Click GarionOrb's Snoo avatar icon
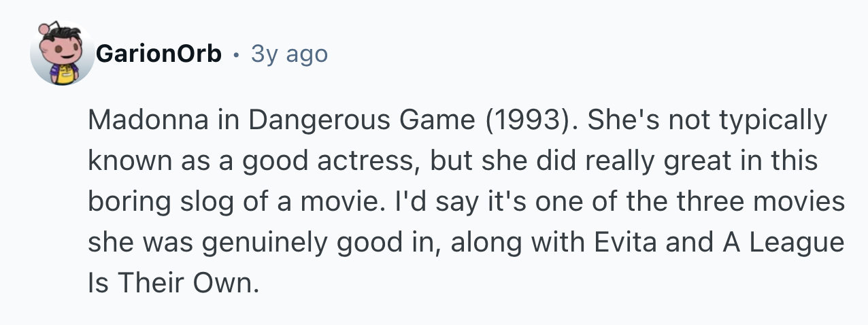868x325 pixels. pyautogui.click(x=62, y=54)
